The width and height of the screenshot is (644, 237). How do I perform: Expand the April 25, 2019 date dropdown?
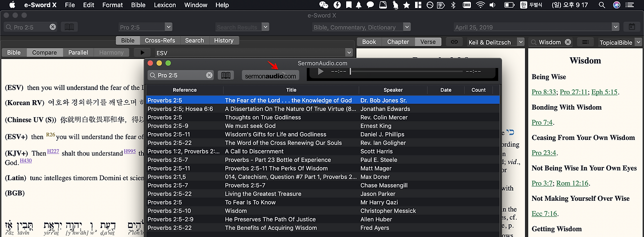615,27
